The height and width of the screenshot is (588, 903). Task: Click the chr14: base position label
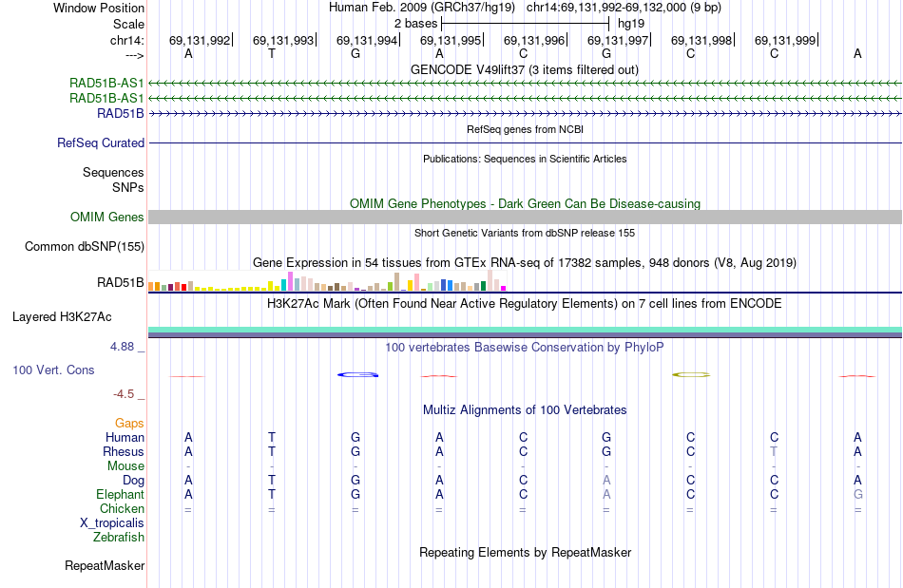(126, 40)
